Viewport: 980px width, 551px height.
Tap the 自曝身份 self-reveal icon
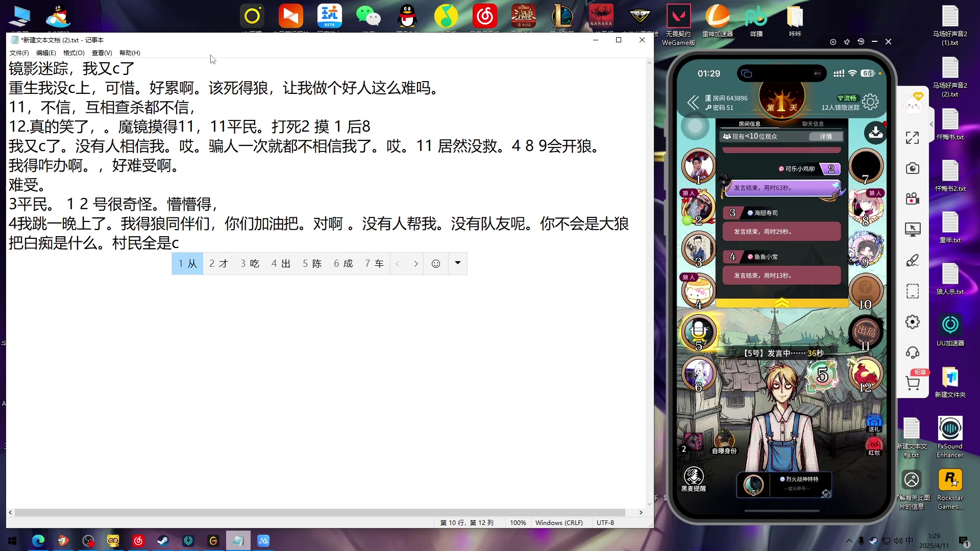pyautogui.click(x=724, y=442)
